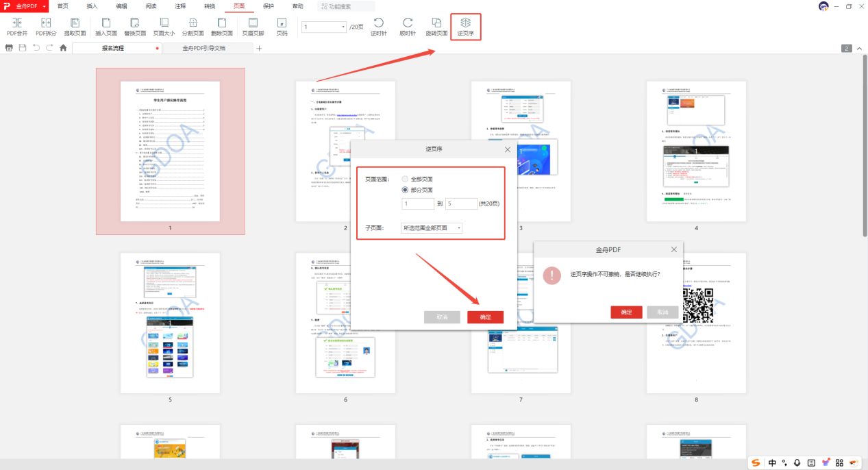Select 提取页面 extract pages tool

click(x=75, y=27)
